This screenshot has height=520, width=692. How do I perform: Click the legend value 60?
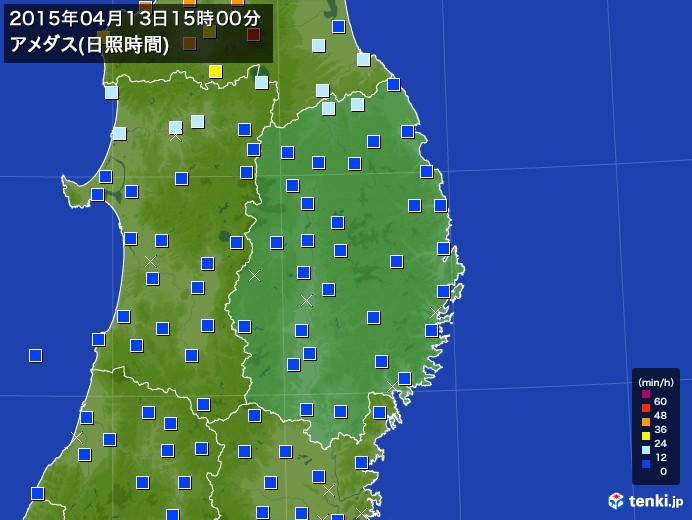pos(660,401)
